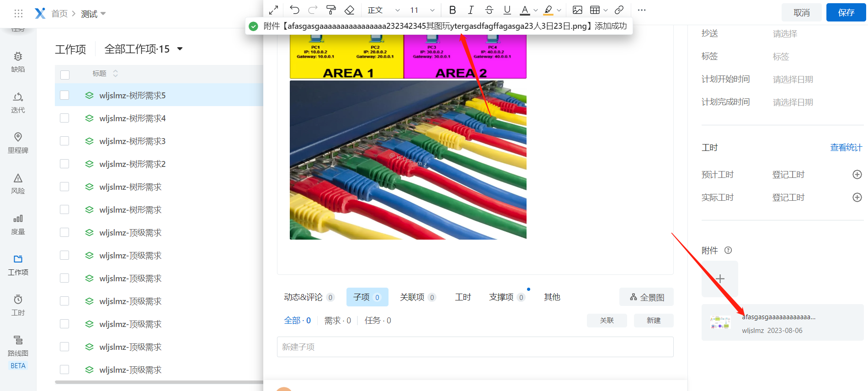Toggle italic formatting
Screen dimensions: 868x391
coord(471,10)
